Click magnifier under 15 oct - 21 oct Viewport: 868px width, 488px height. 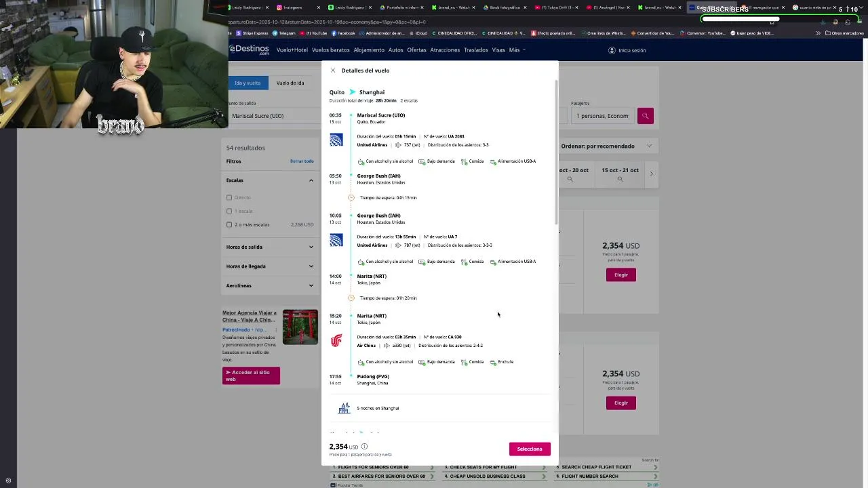(620, 179)
